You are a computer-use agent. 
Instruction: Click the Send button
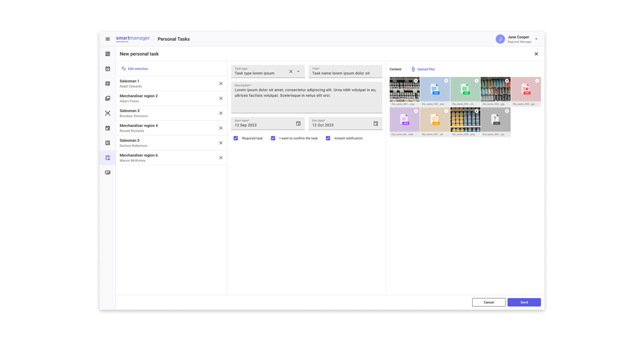(524, 302)
